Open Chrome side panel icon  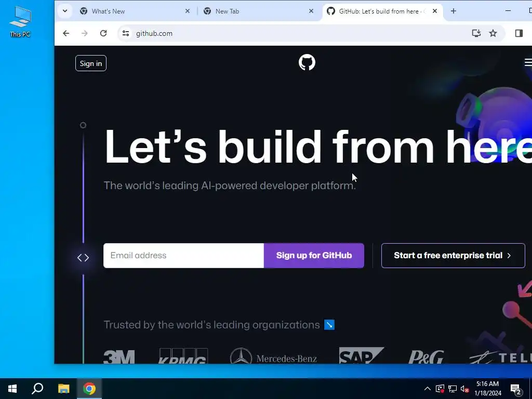pos(519,33)
